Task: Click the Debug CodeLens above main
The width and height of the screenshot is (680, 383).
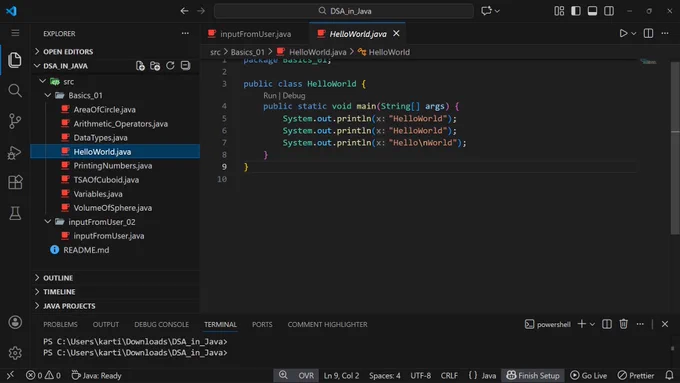Action: 294,95
